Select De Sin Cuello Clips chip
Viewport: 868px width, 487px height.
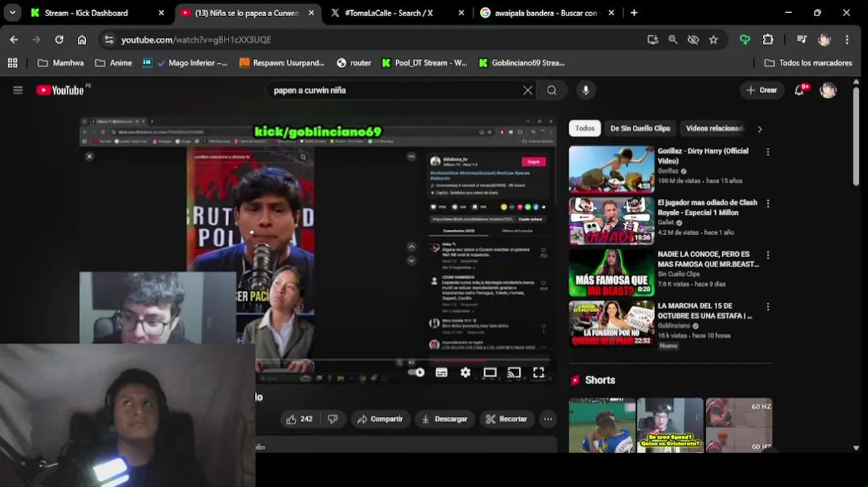640,129
